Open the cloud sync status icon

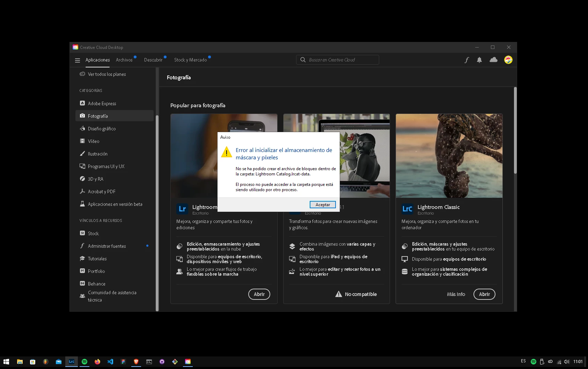493,60
